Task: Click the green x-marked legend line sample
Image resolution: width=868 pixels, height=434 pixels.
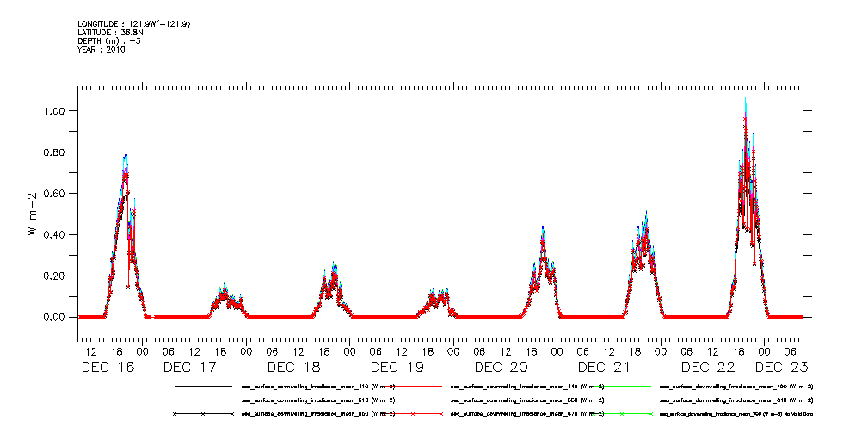Action: [x=621, y=414]
